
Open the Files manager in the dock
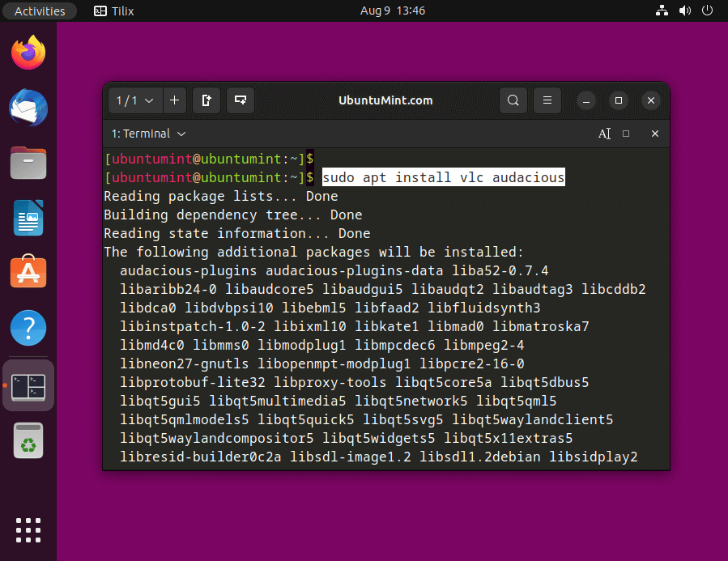click(x=28, y=163)
